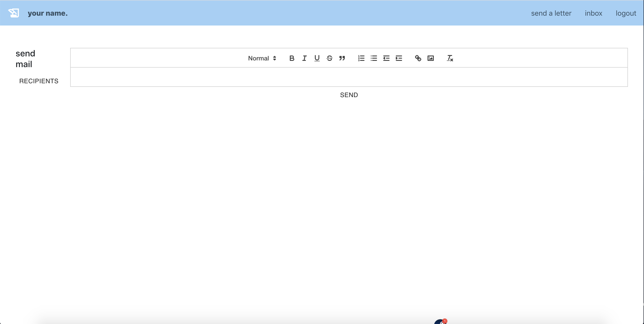Start an ordered numbered list
644x324 pixels.
(x=361, y=58)
